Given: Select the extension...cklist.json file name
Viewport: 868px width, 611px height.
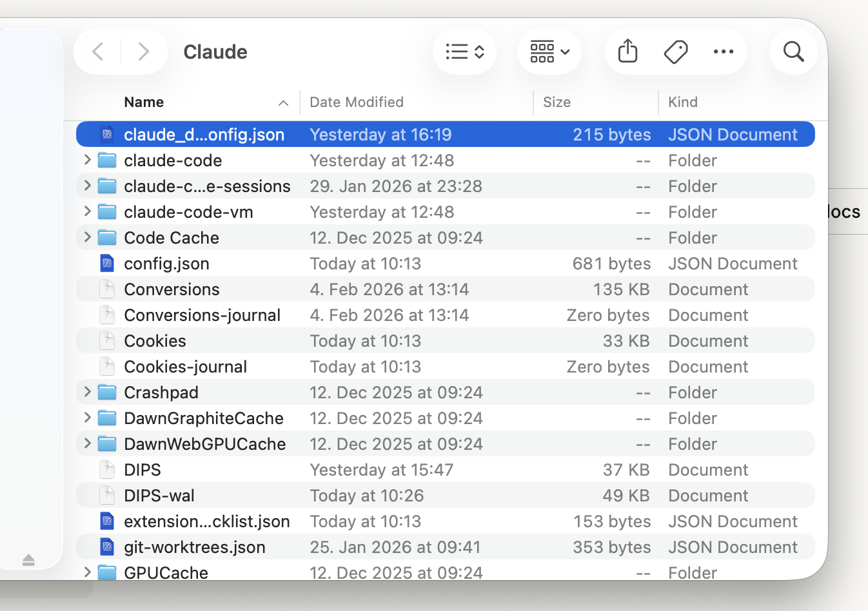Looking at the screenshot, I should (207, 521).
